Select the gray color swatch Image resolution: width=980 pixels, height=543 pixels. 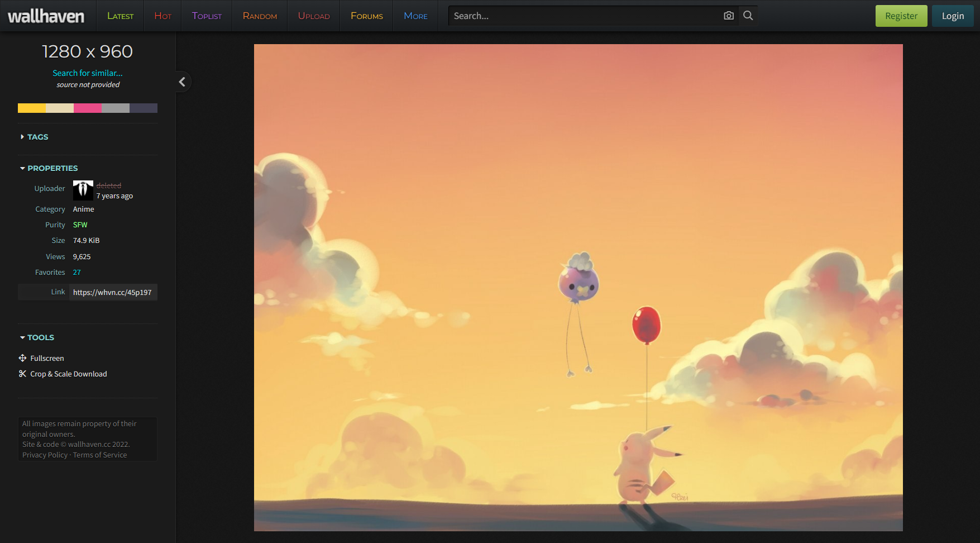(x=116, y=108)
